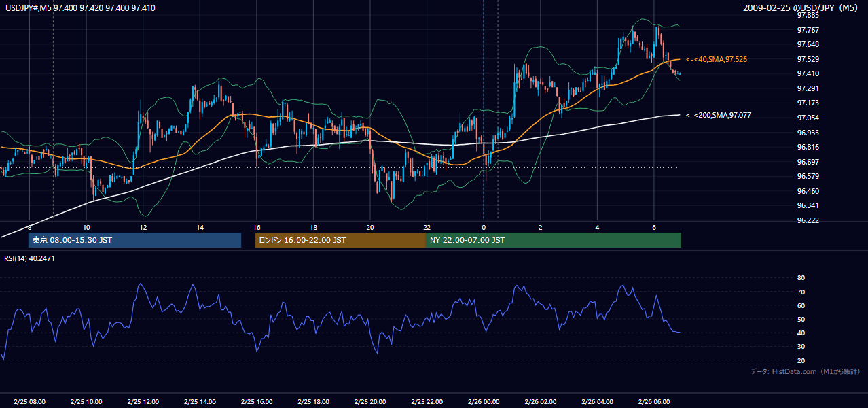Click the date axis label 2/25 10:00
868x408 pixels.
click(x=86, y=402)
